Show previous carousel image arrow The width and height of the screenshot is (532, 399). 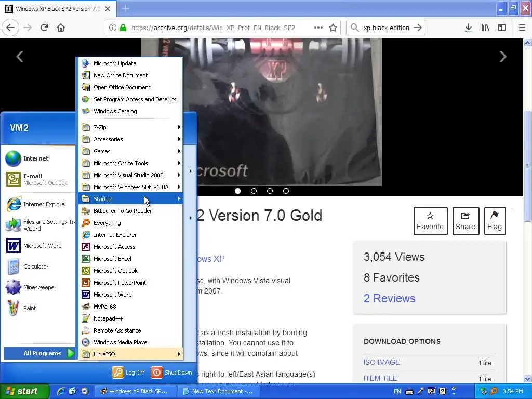click(x=20, y=57)
